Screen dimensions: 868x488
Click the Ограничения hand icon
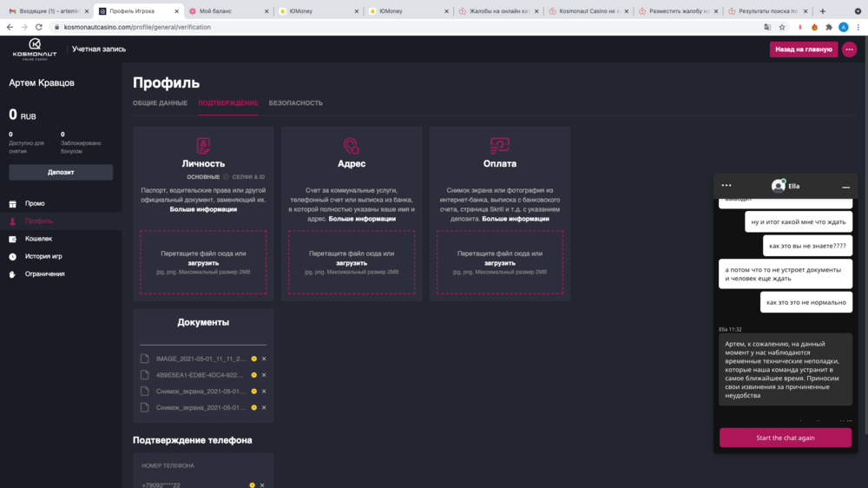[x=12, y=274]
